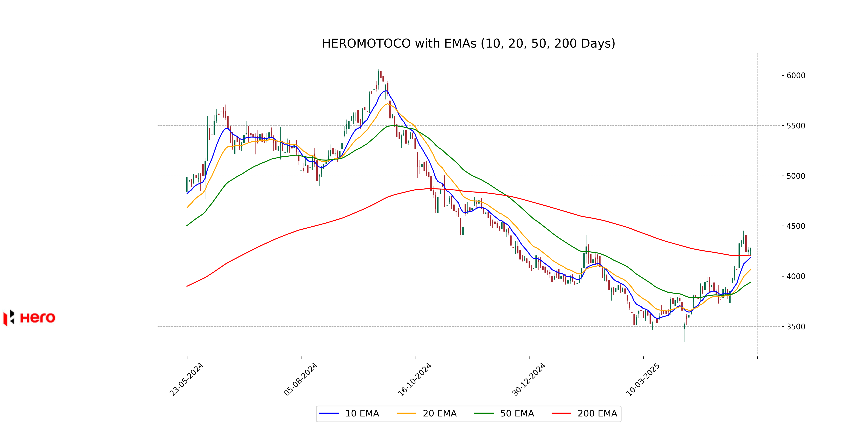Click the chart title HEROMOTOCO with EMAs
The height and width of the screenshot is (434, 868).
coord(468,43)
